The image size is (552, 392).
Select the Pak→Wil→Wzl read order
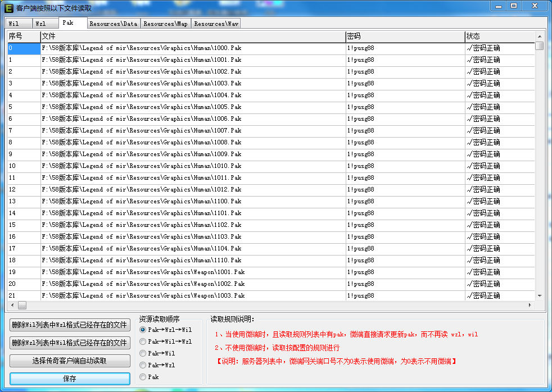click(x=143, y=341)
